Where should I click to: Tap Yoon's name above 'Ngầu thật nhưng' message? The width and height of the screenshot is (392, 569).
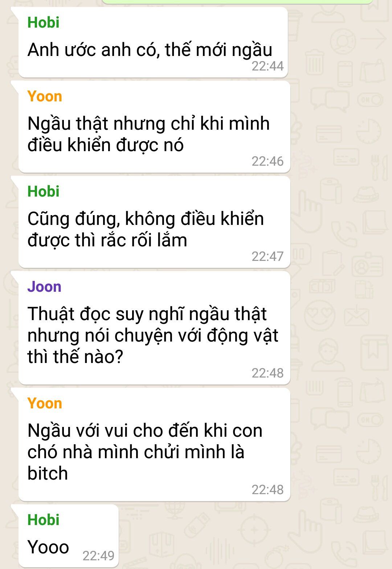pyautogui.click(x=45, y=96)
